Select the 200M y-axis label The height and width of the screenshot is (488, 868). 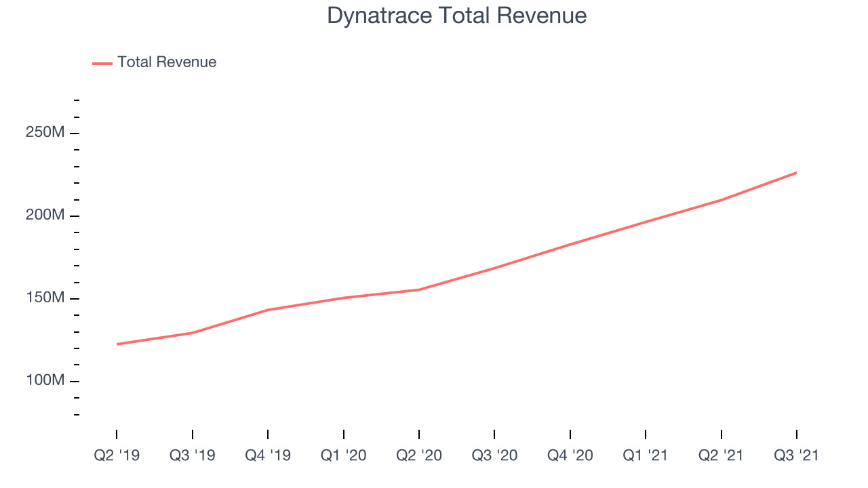[45, 215]
